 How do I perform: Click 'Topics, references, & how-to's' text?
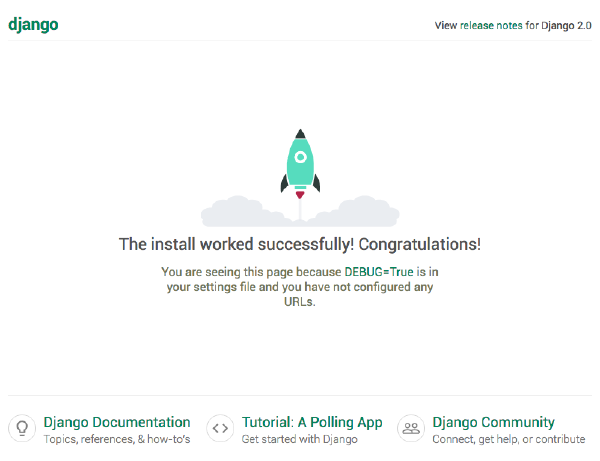pos(117,439)
